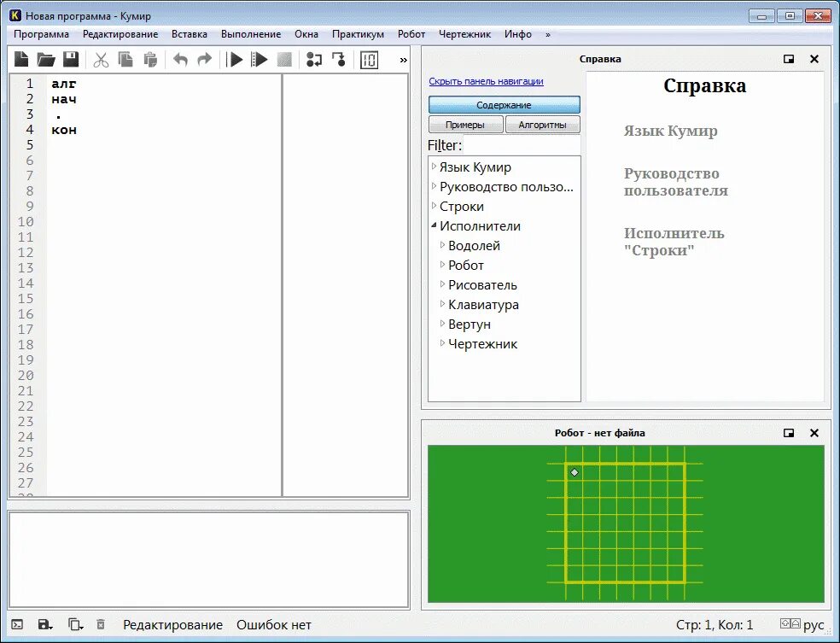Expand Вертун tree node
840x643 pixels.
[442, 324]
